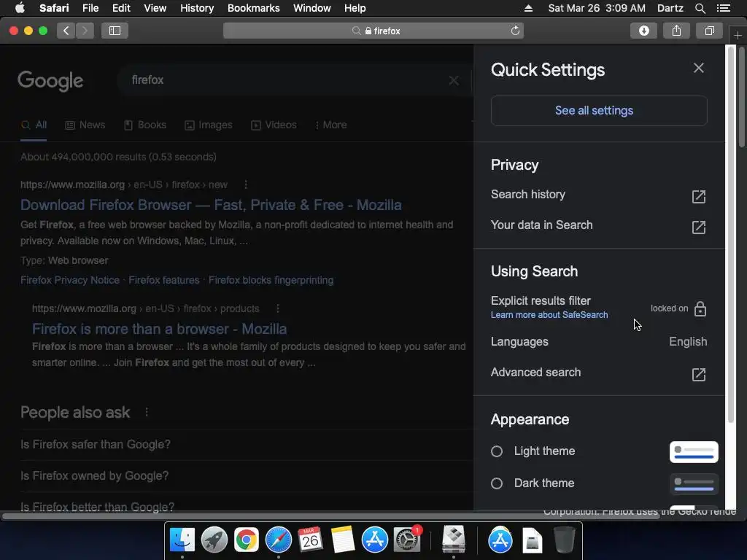This screenshot has height=560, width=747.
Task: Switch to the Videos results tab
Action: pos(274,125)
